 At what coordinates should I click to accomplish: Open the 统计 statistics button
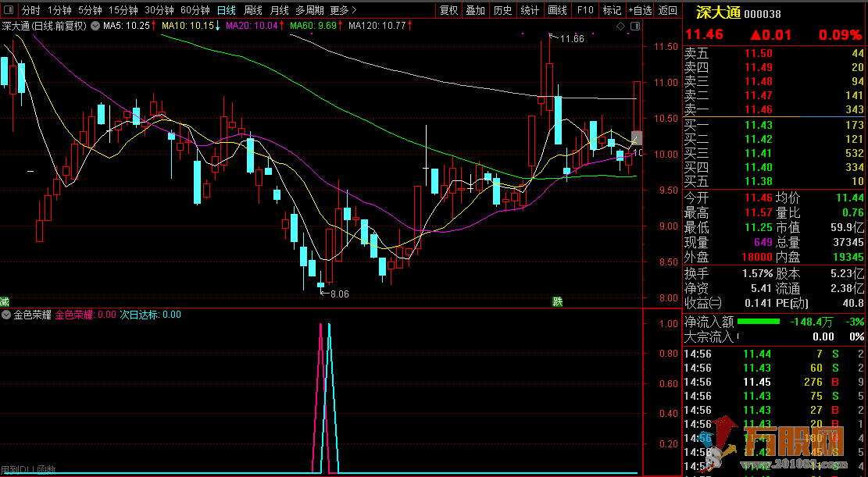tap(530, 10)
